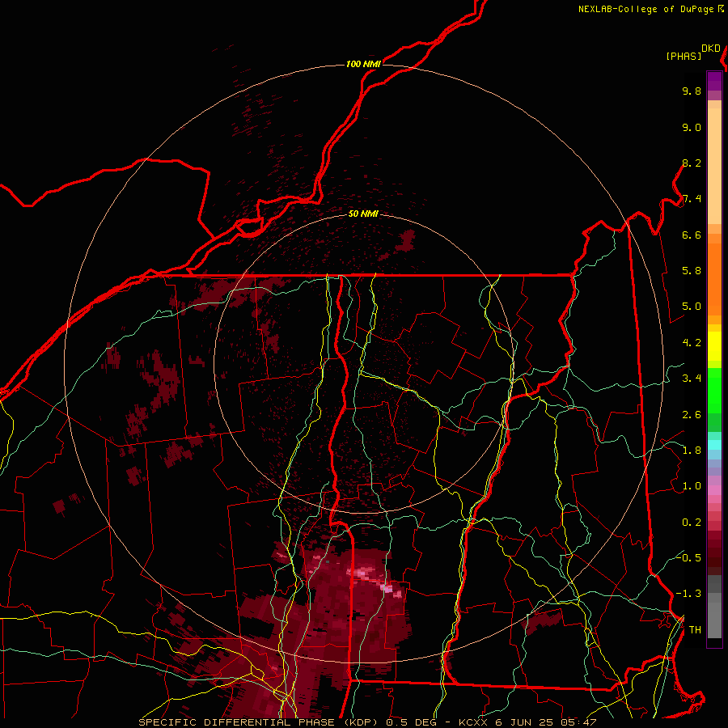This screenshot has height=728, width=728.
Task: Click the cyan segment of the color bar
Action: pyautogui.click(x=714, y=445)
